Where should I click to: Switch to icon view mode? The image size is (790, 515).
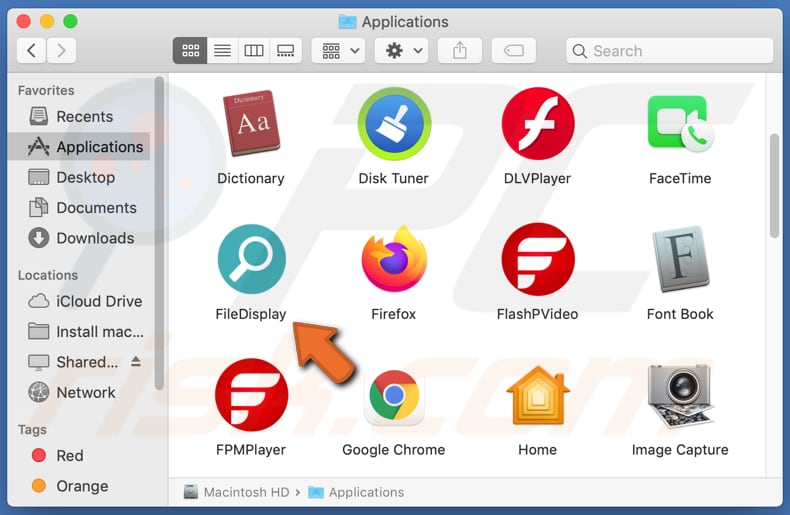click(x=190, y=51)
